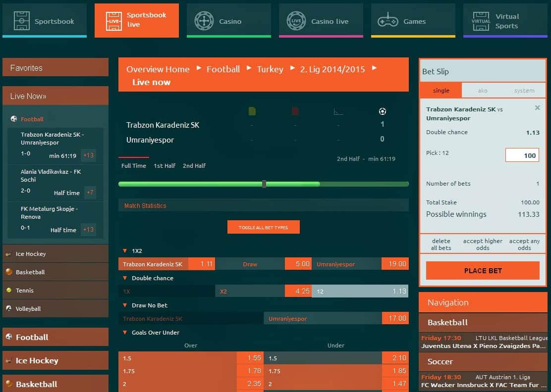
Task: Collapse the Draw No Bet section
Action: click(x=125, y=305)
